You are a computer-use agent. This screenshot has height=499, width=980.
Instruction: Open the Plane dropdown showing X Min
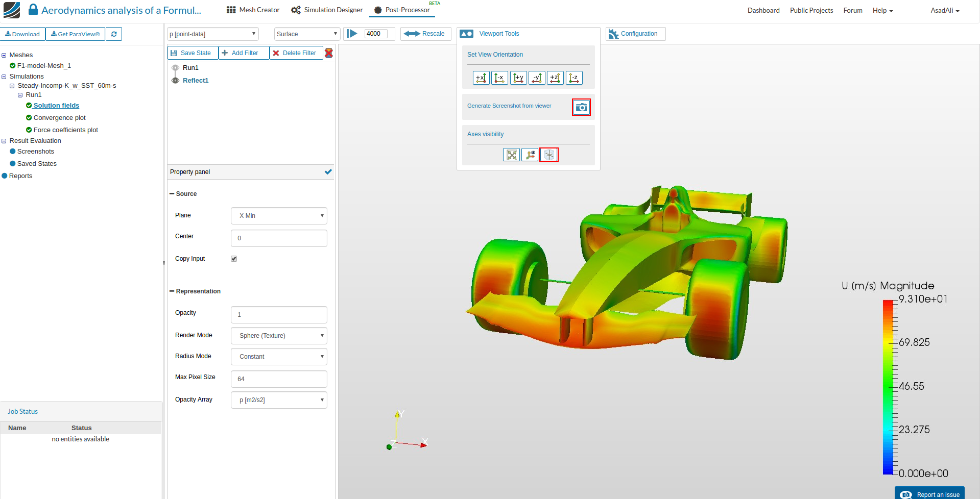[279, 216]
